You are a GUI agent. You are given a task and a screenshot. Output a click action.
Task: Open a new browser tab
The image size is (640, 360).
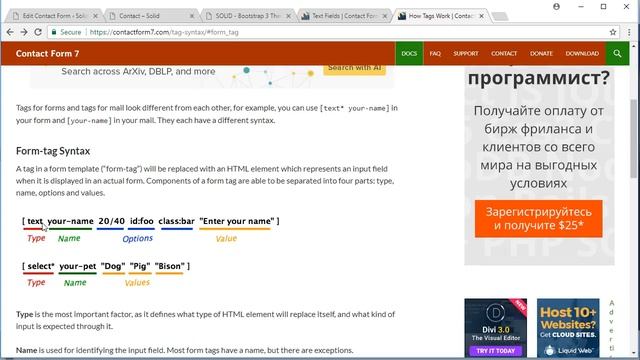pyautogui.click(x=500, y=16)
